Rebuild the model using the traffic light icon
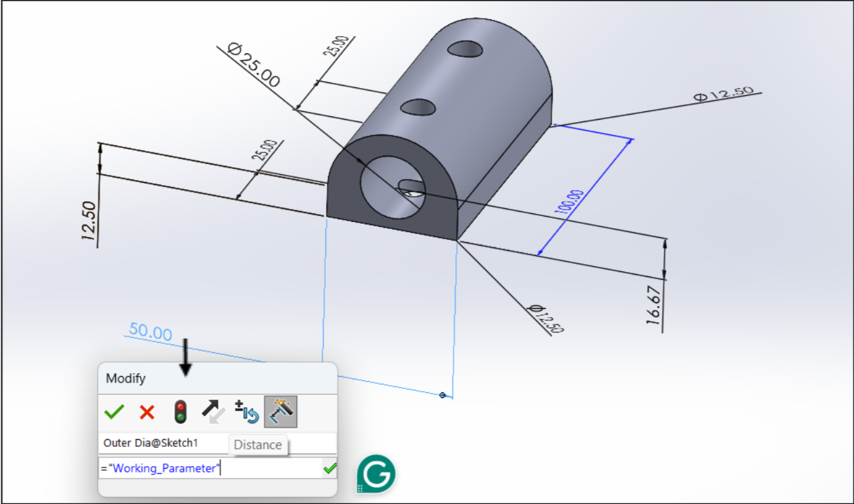Viewport: 854px width, 504px height. (x=181, y=412)
